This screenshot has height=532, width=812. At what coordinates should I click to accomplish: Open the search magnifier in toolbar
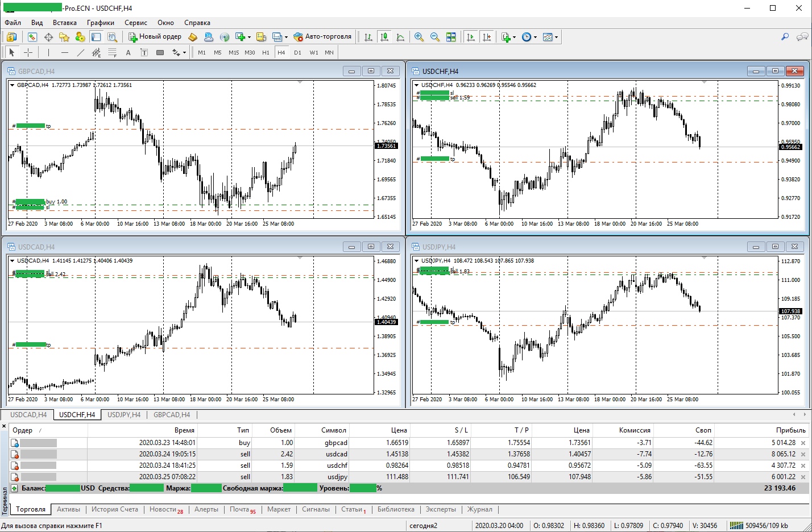(x=785, y=37)
